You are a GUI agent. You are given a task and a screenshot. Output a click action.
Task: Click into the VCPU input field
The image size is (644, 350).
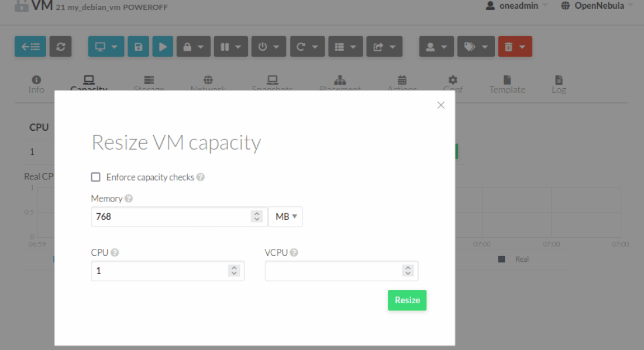333,271
